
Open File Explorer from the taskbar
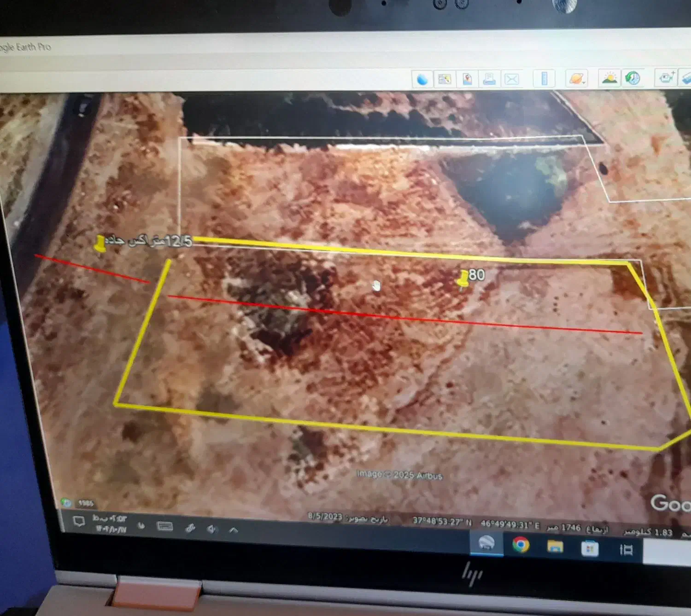pos(555,547)
